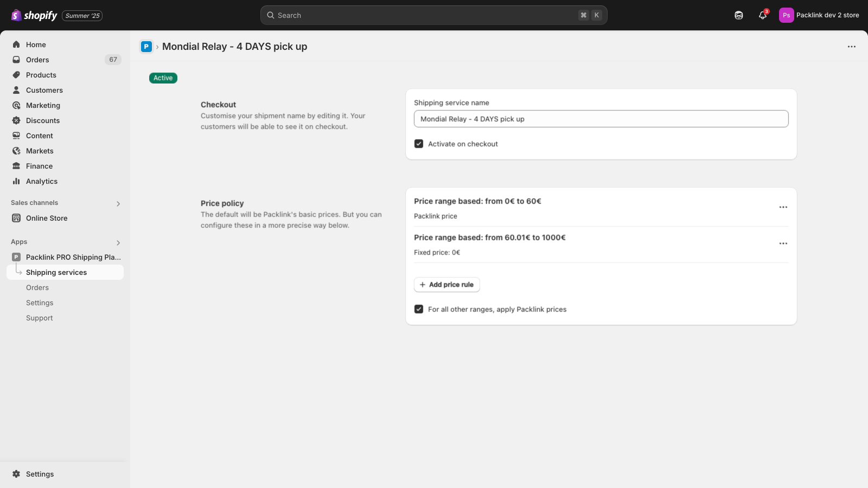Viewport: 868px width, 488px height.
Task: Open Packlink Orders sub-item
Action: pyautogui.click(x=37, y=287)
